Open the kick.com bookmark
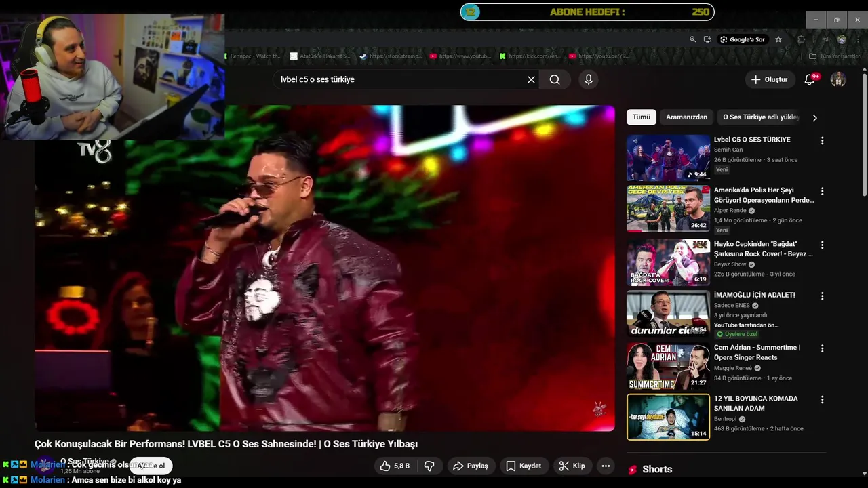 [530, 56]
